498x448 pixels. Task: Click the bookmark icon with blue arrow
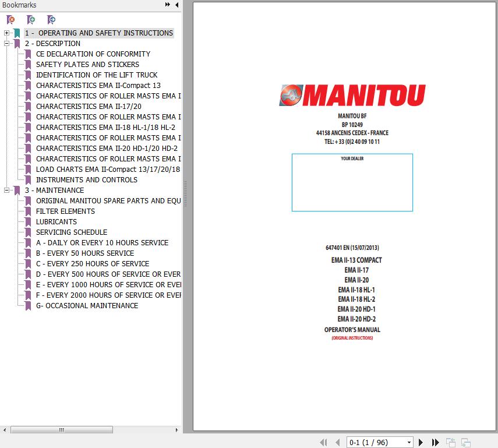click(x=51, y=20)
